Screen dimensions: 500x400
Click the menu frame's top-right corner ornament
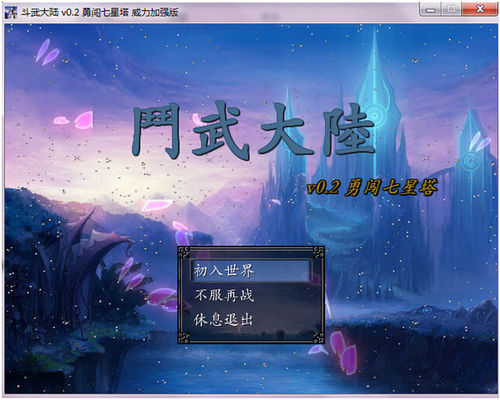coord(319,252)
